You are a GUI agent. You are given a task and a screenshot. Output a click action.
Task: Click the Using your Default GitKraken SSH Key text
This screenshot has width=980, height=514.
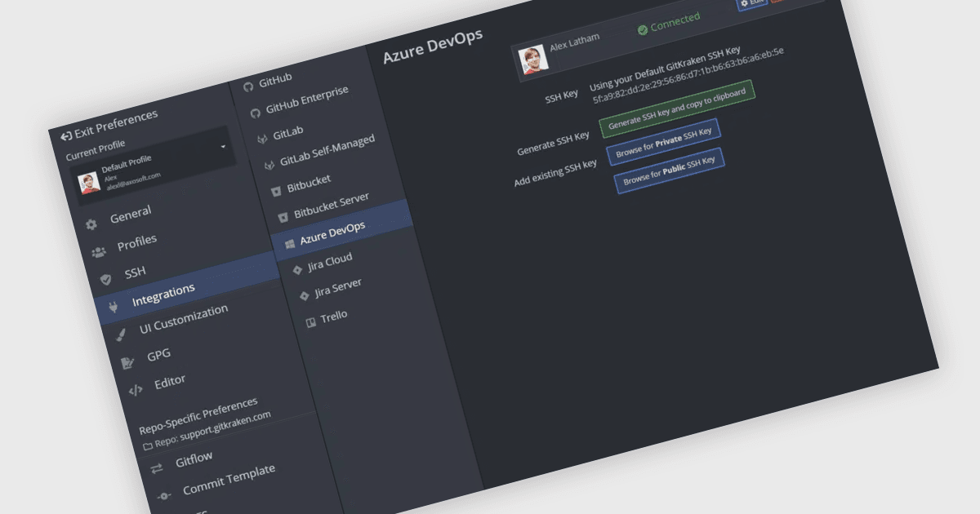click(665, 69)
